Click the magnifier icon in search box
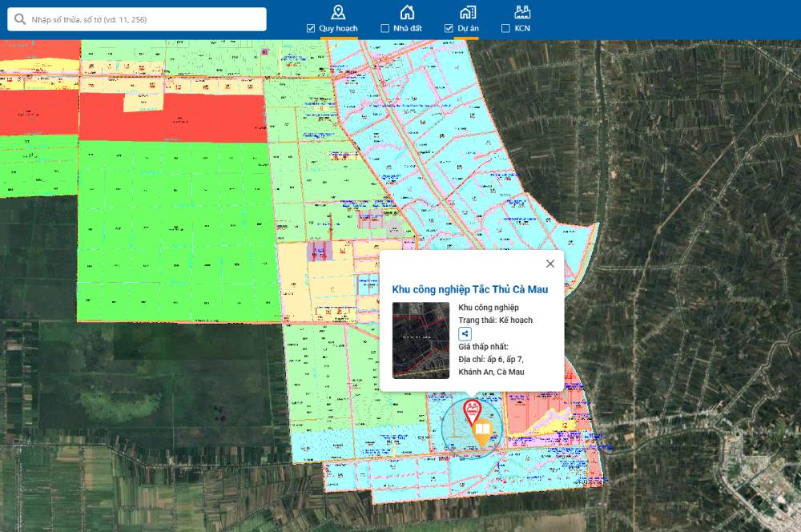This screenshot has height=532, width=801. click(18, 19)
